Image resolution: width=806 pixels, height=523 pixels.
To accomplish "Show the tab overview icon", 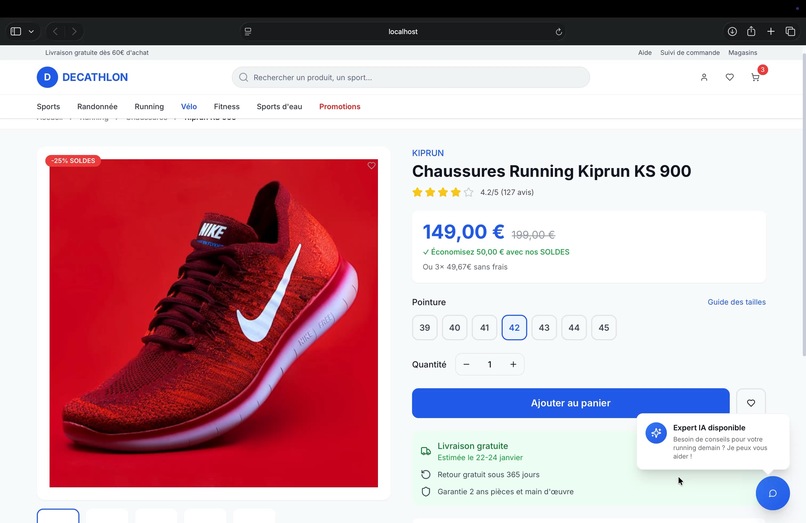I will click(x=790, y=31).
